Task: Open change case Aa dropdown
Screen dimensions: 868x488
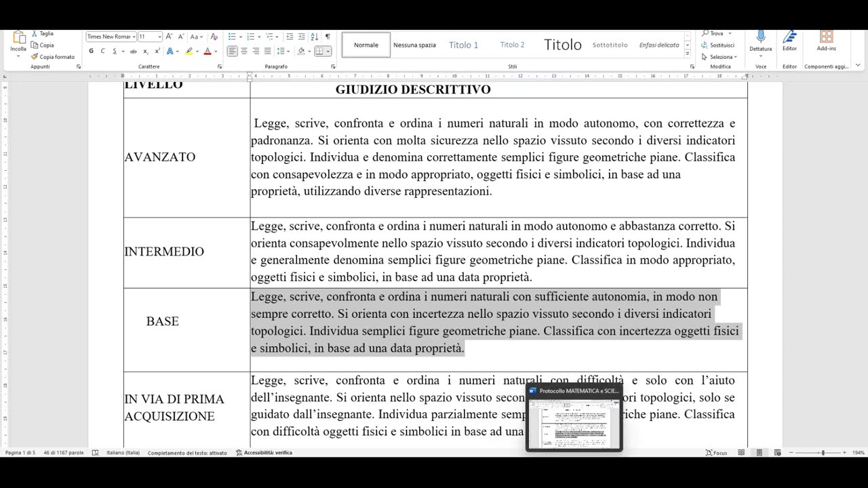Action: 197,37
